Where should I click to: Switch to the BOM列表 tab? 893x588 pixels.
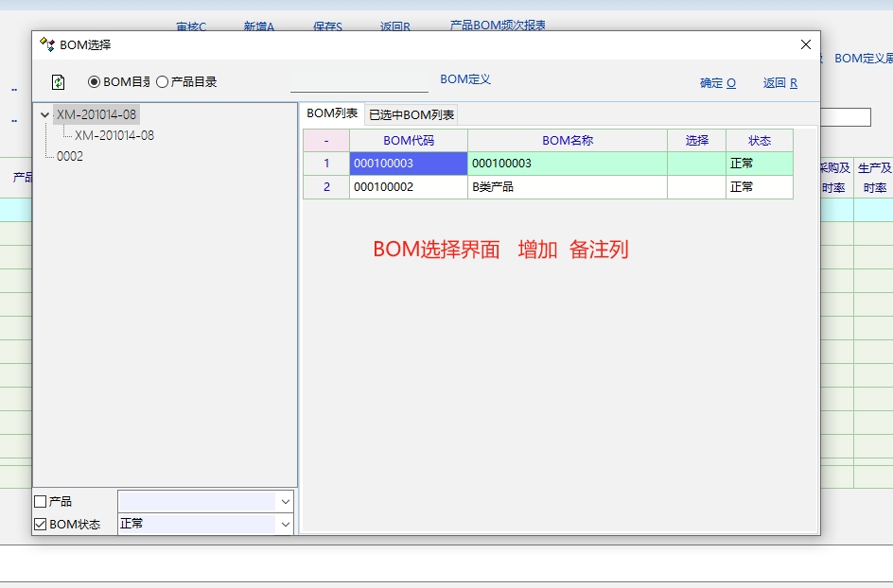(x=332, y=113)
